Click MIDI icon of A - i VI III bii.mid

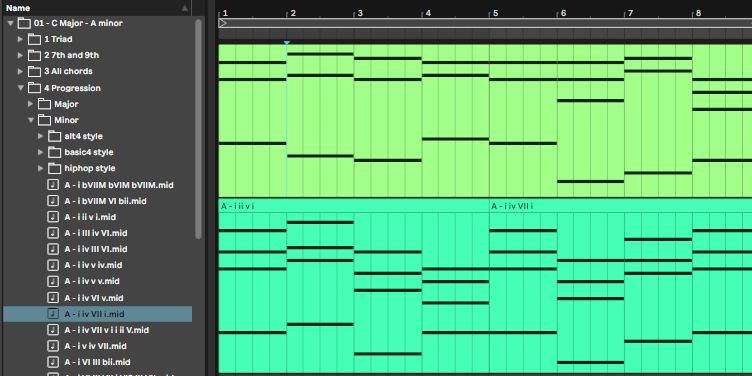(x=53, y=362)
